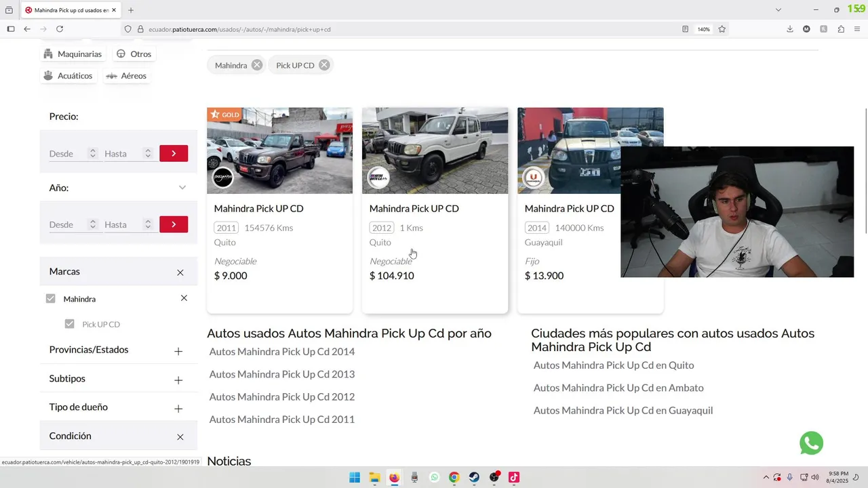Close the Mahindra Pick up cd tab
868x488 pixels.
[x=114, y=10]
